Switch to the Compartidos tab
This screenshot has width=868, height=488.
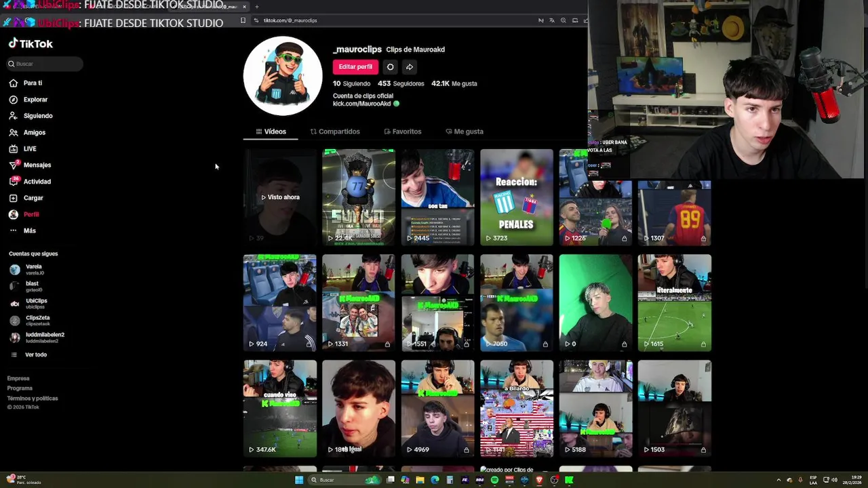pyautogui.click(x=335, y=131)
